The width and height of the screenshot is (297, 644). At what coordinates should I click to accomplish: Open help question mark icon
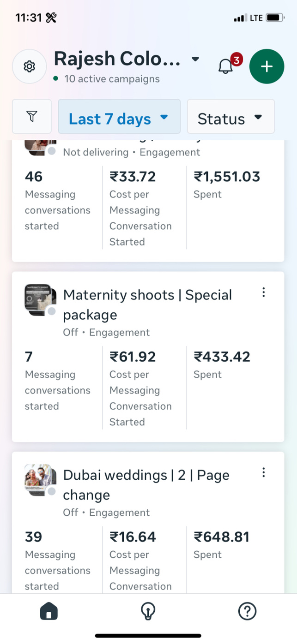[x=247, y=612]
